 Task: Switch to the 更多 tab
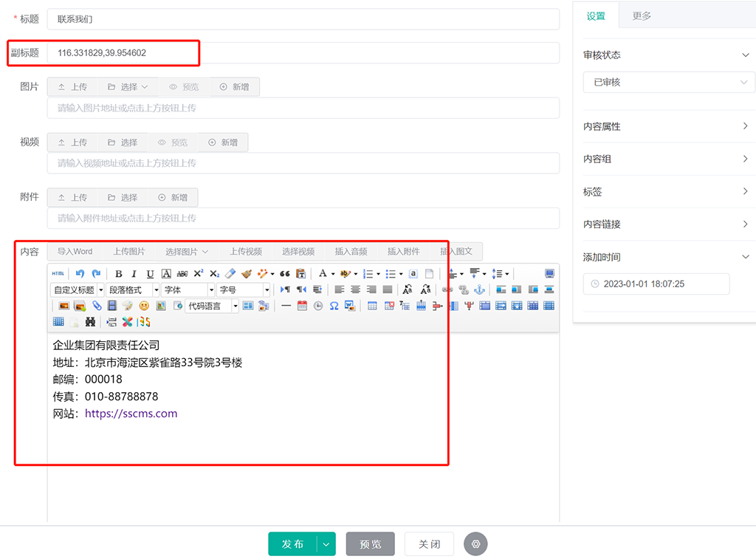(x=642, y=16)
